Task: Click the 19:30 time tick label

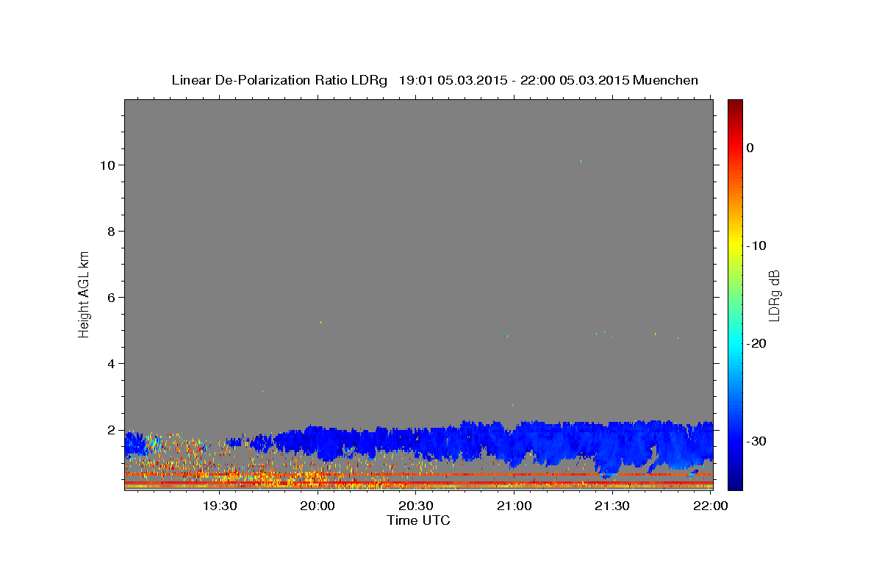Action: coord(219,506)
